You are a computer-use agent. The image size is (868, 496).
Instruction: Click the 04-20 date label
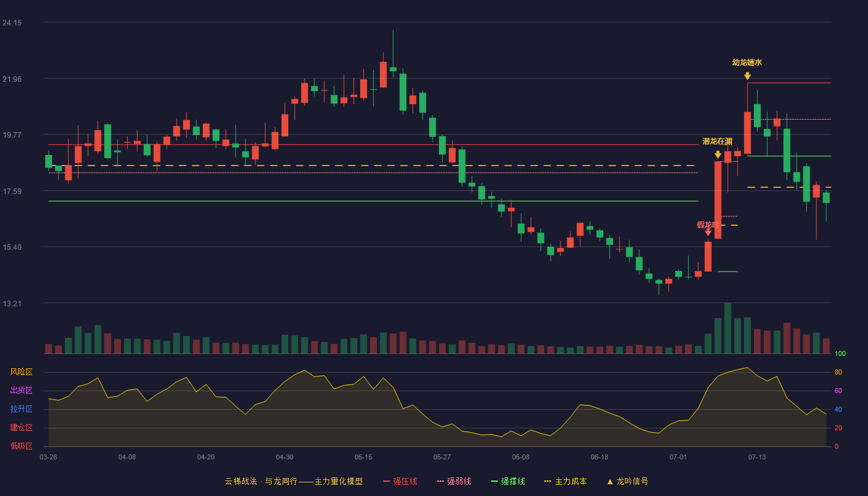(206, 457)
